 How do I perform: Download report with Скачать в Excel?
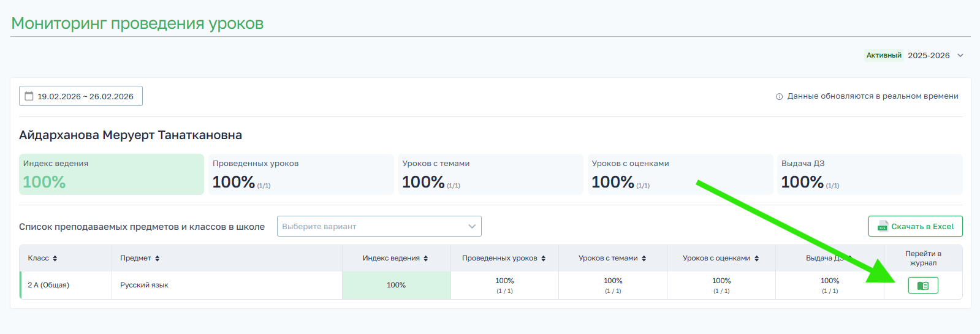915,226
